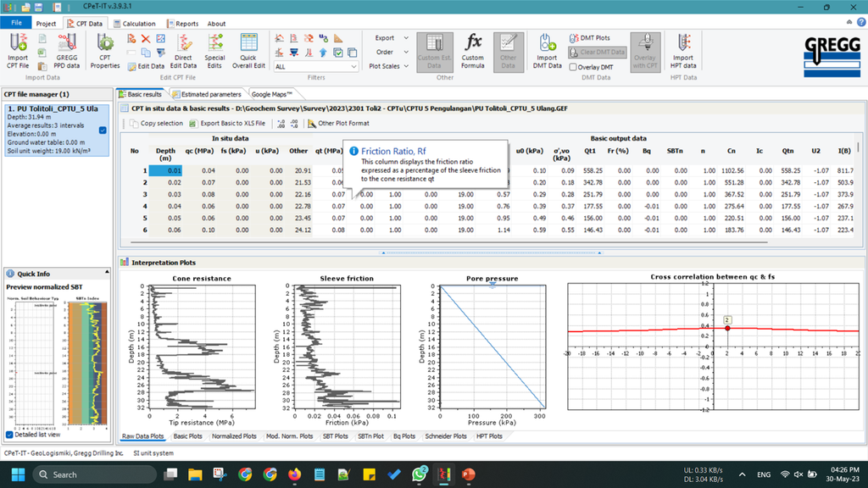Open File Explorer from taskbar
The height and width of the screenshot is (488, 868).
(195, 474)
